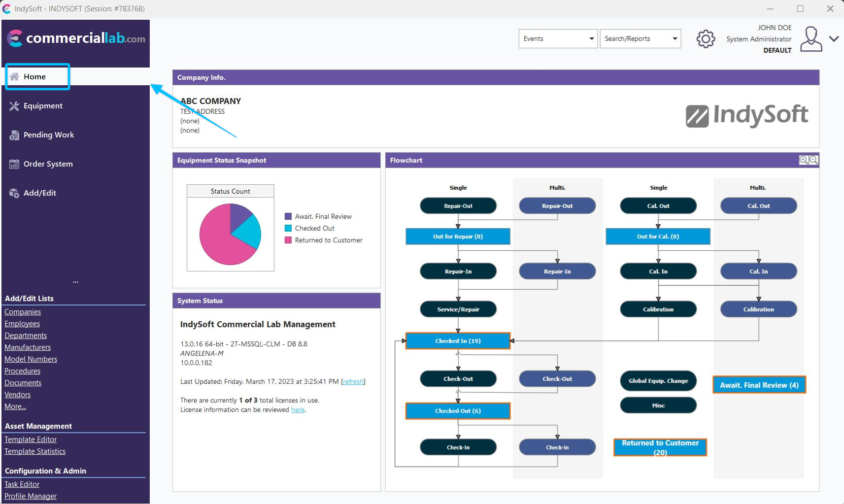Expand the user account chevron menu

click(834, 39)
